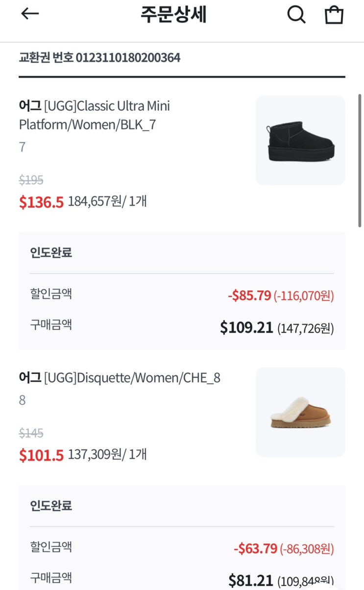Viewport: 364px width, 590px height.
Task: Click the 교환권 번호 order number text
Action: pos(99,58)
